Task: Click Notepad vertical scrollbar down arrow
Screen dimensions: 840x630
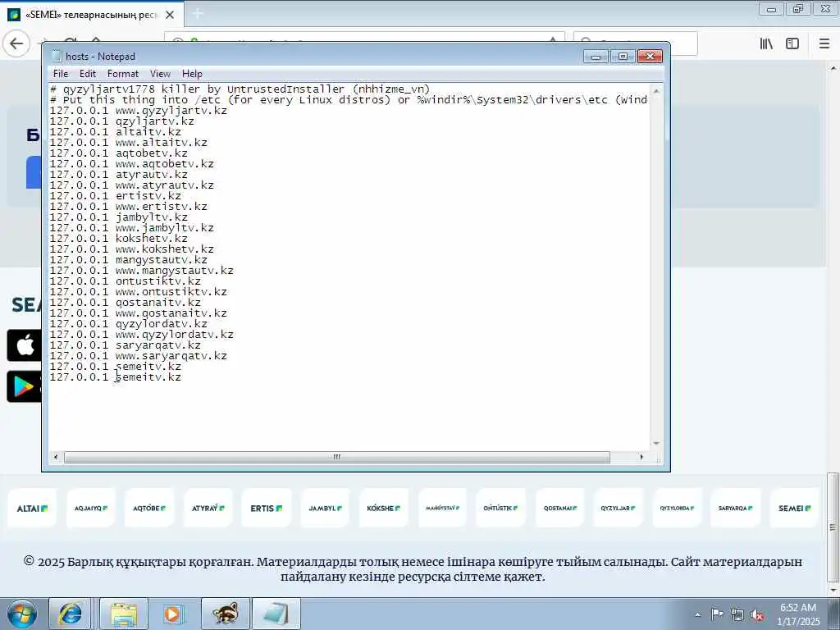Action: [656, 444]
